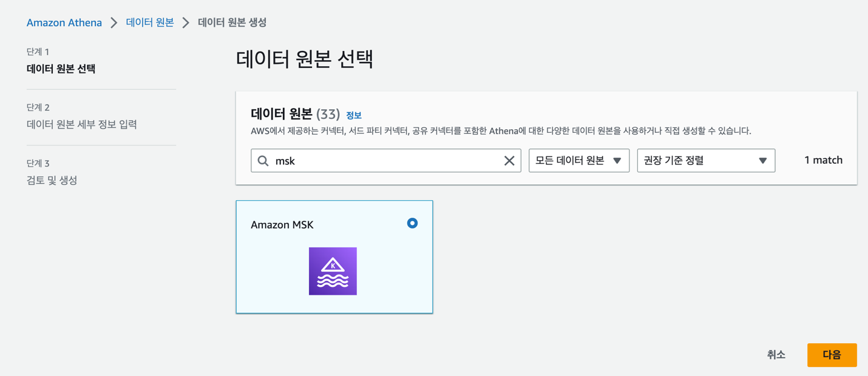868x376 pixels.
Task: Click the 1 match result count
Action: pos(823,160)
